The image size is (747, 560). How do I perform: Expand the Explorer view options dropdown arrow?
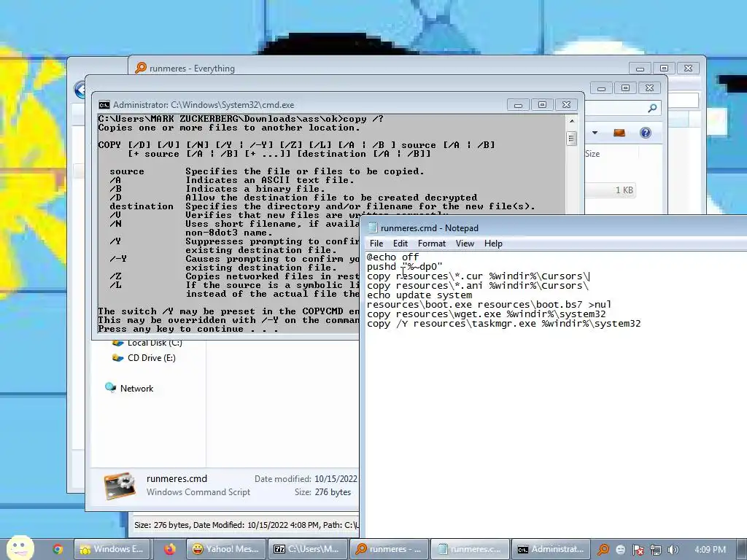[595, 133]
